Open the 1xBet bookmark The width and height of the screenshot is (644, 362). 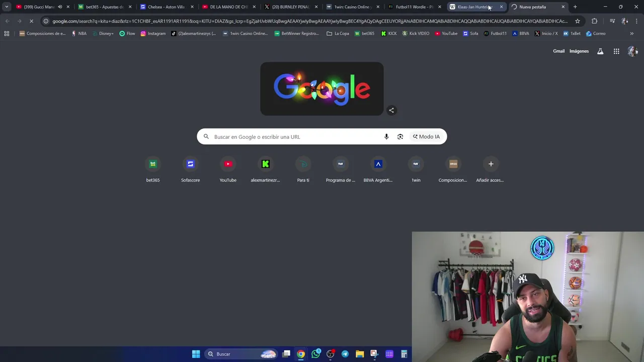click(x=572, y=34)
